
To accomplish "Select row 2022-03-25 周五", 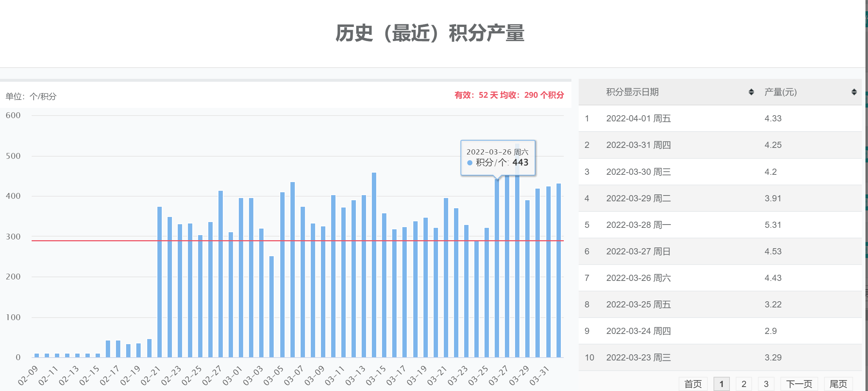I will tap(720, 304).
